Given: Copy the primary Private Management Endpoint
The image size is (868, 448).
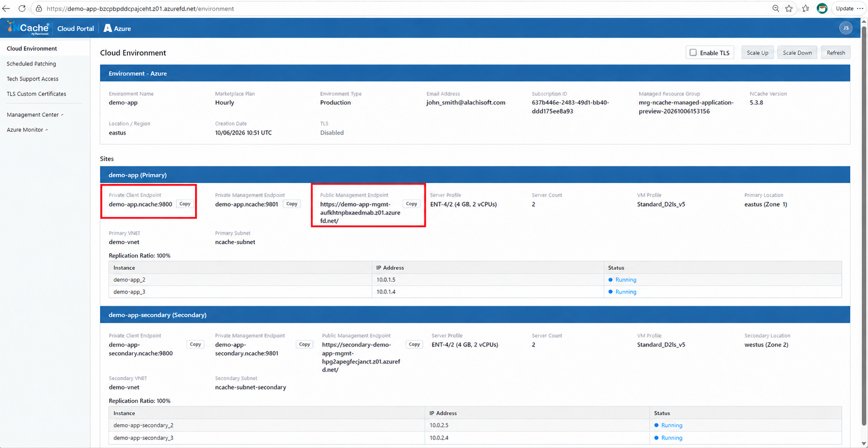Looking at the screenshot, I should click(292, 204).
